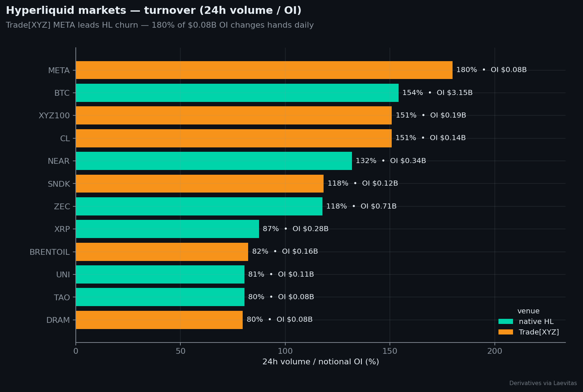Click the DRAM y-axis label
Viewport: 583px width, 392px height.
coord(58,320)
